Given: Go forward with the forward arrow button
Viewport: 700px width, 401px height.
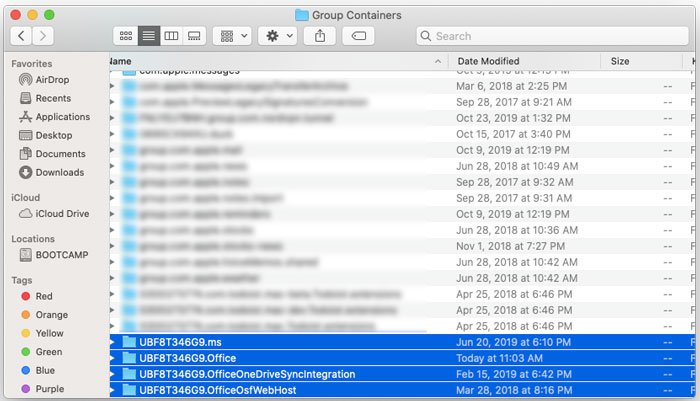Looking at the screenshot, I should [x=43, y=36].
